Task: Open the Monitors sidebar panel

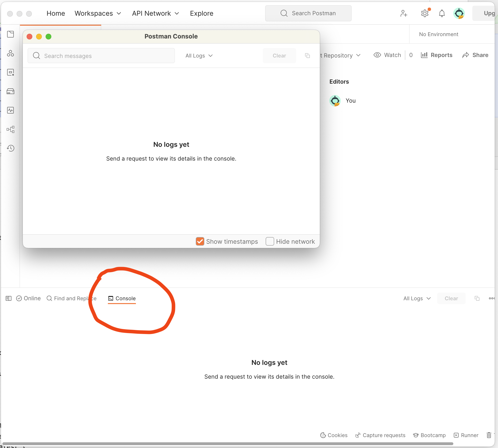Action: pyautogui.click(x=11, y=110)
